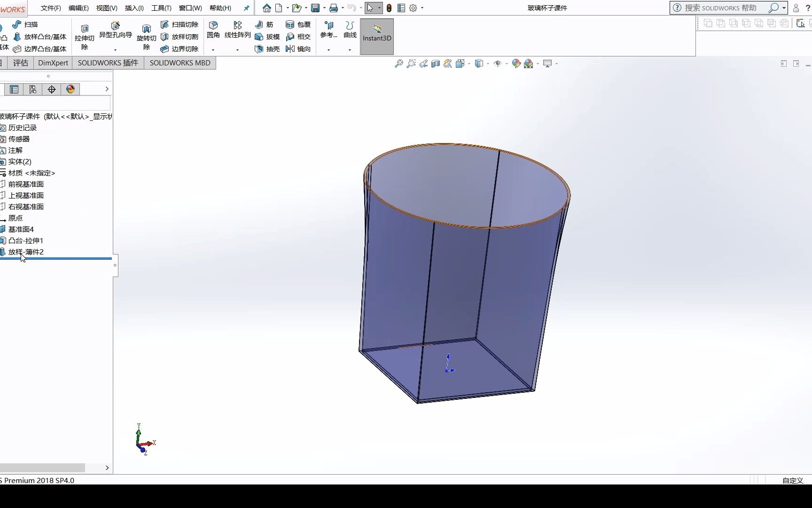Screen dimensions: 812x508
Task: Switch to the DimXpert tab
Action: pos(53,63)
